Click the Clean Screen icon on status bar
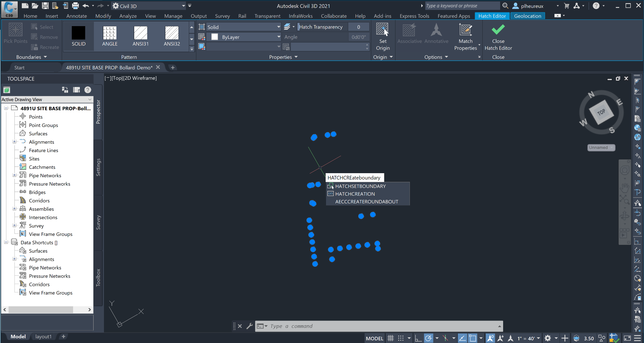The image size is (644, 343). pyautogui.click(x=627, y=338)
